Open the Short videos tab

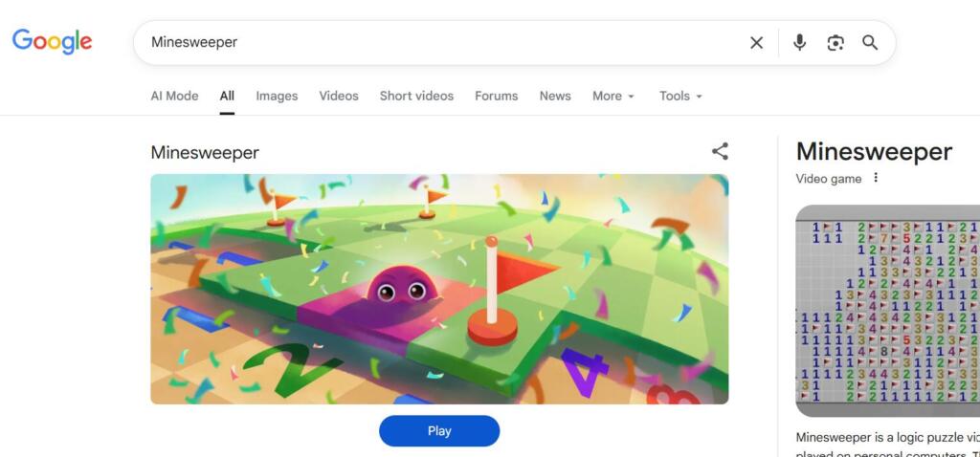tap(416, 96)
